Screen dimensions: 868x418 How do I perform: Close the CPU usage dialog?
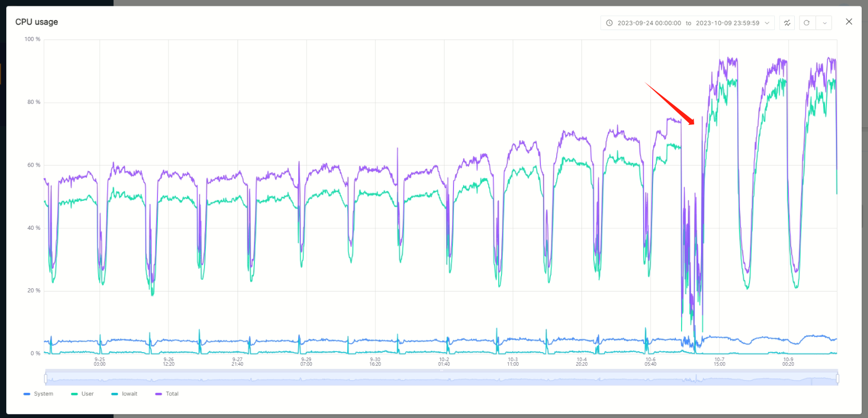pyautogui.click(x=849, y=22)
